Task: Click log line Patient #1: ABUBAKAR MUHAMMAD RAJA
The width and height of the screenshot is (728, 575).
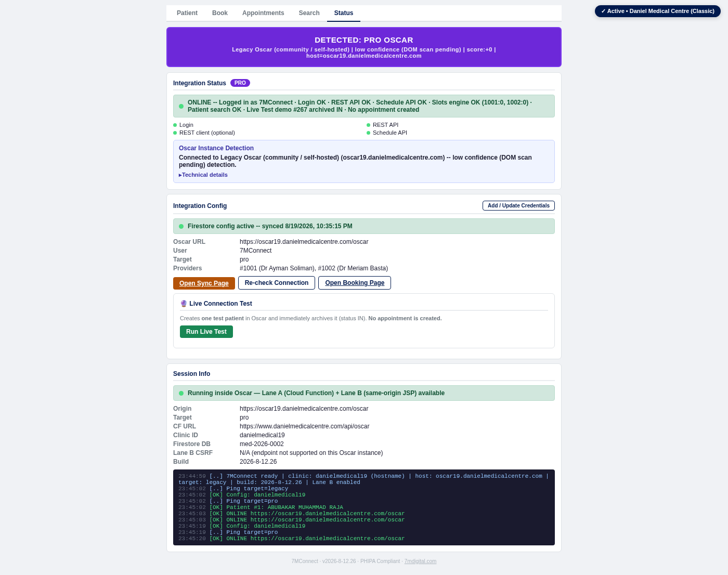Action: 261,507
